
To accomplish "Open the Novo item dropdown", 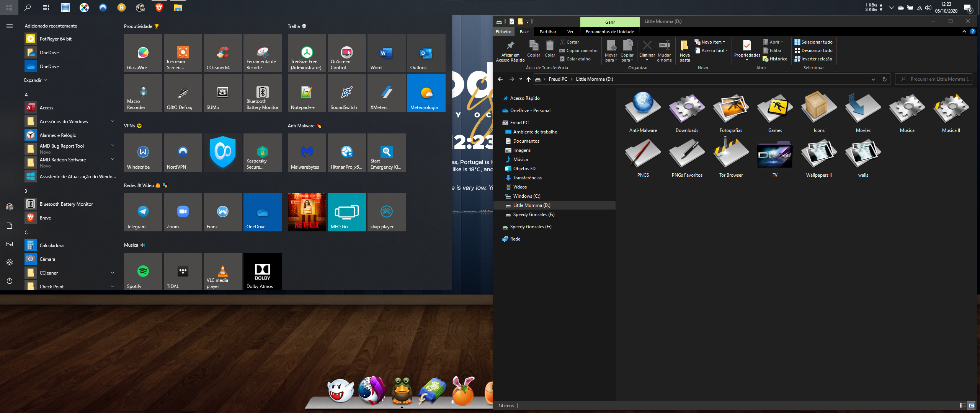I will 713,42.
